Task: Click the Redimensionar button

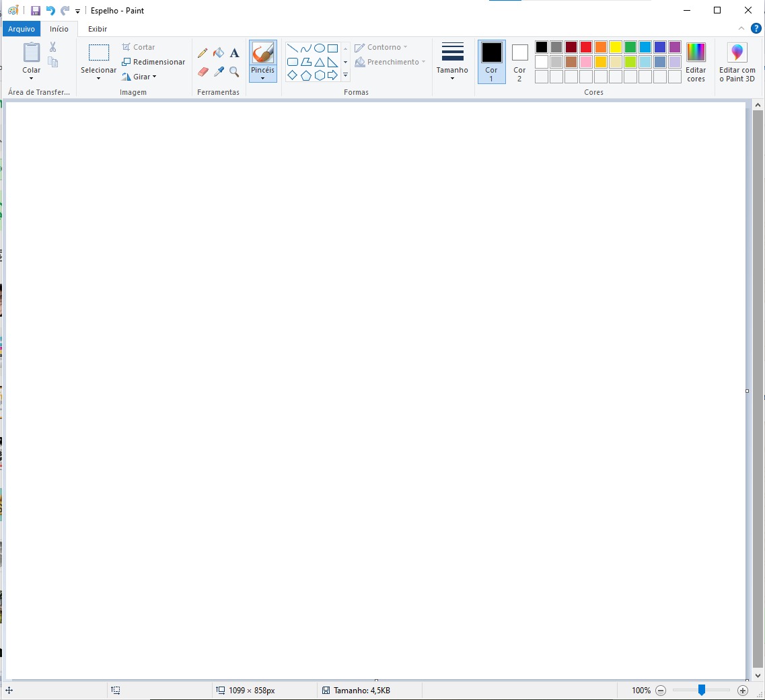Action: 153,62
